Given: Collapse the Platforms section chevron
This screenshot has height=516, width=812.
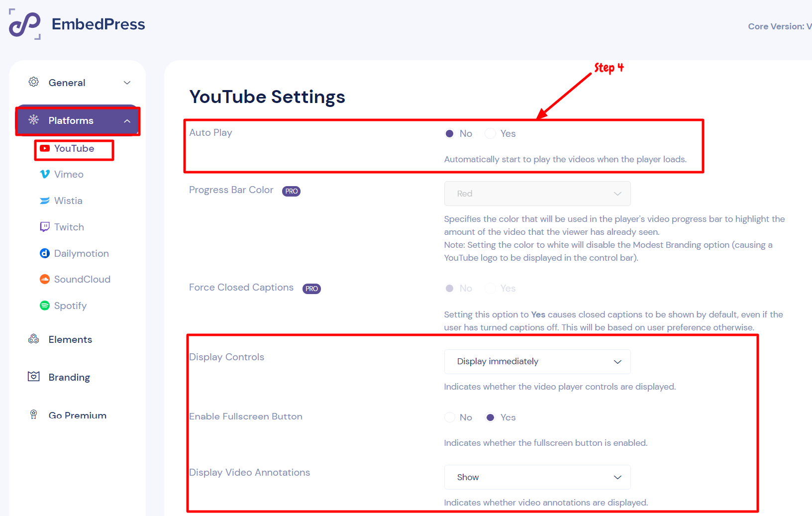Looking at the screenshot, I should [127, 121].
